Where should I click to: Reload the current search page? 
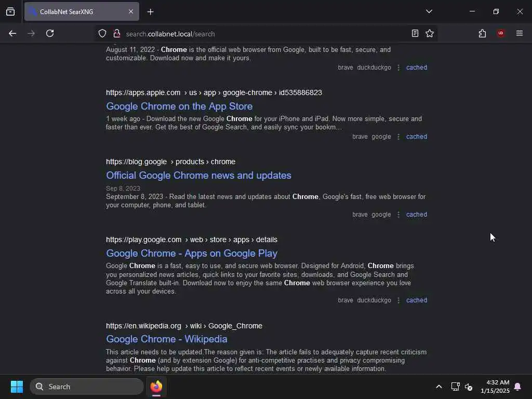(50, 33)
